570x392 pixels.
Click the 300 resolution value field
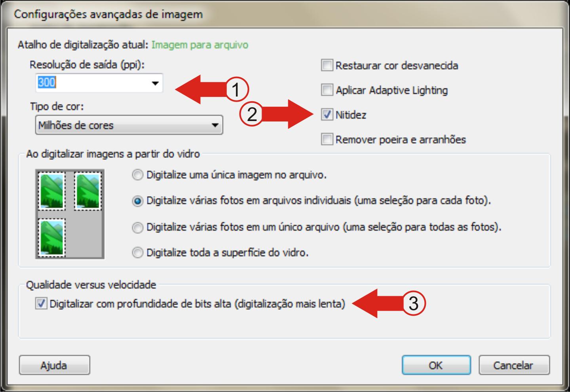92,83
